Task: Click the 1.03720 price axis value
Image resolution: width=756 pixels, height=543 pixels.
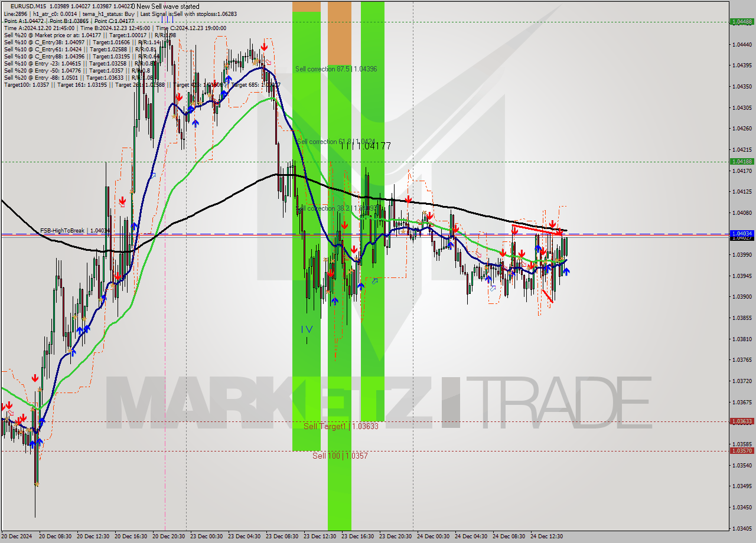Action: (x=742, y=381)
